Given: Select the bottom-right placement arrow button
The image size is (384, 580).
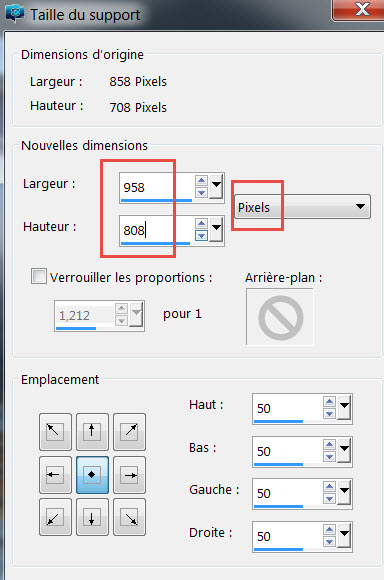Looking at the screenshot, I should pos(129,517).
